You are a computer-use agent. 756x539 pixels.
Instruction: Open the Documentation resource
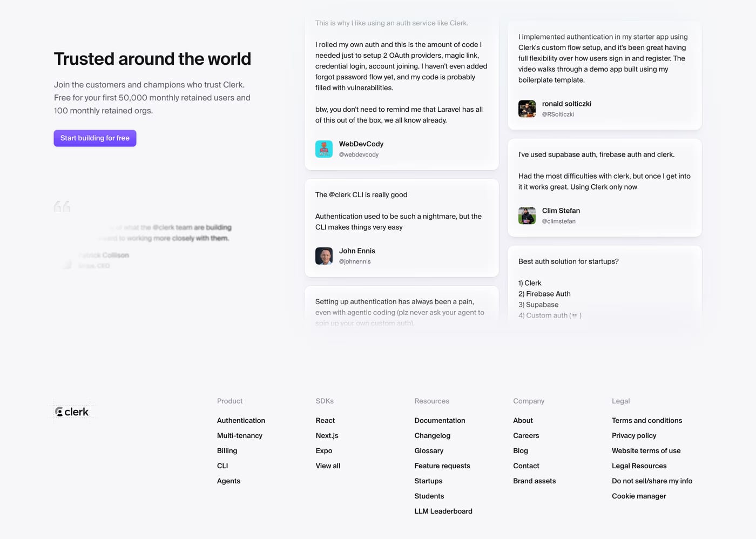coord(440,420)
